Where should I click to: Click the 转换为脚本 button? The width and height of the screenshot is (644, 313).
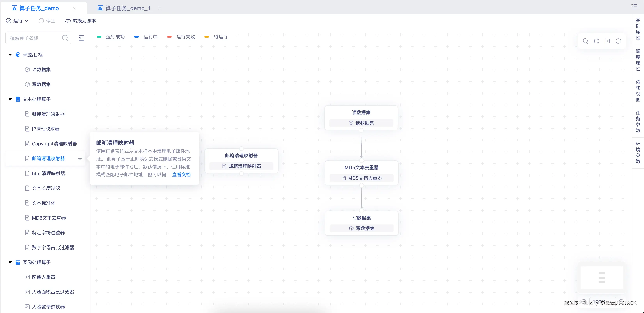(81, 21)
